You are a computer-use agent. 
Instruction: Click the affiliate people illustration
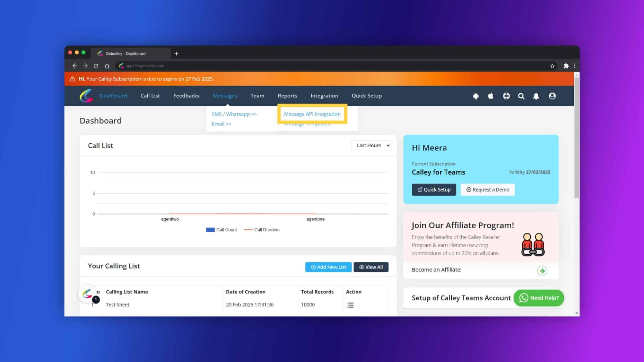tap(533, 245)
